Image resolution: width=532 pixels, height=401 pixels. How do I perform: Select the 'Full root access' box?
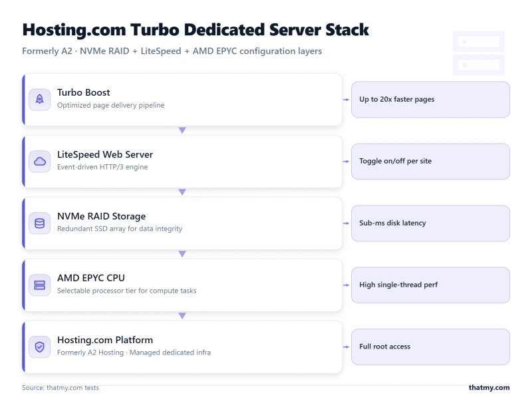tap(430, 346)
